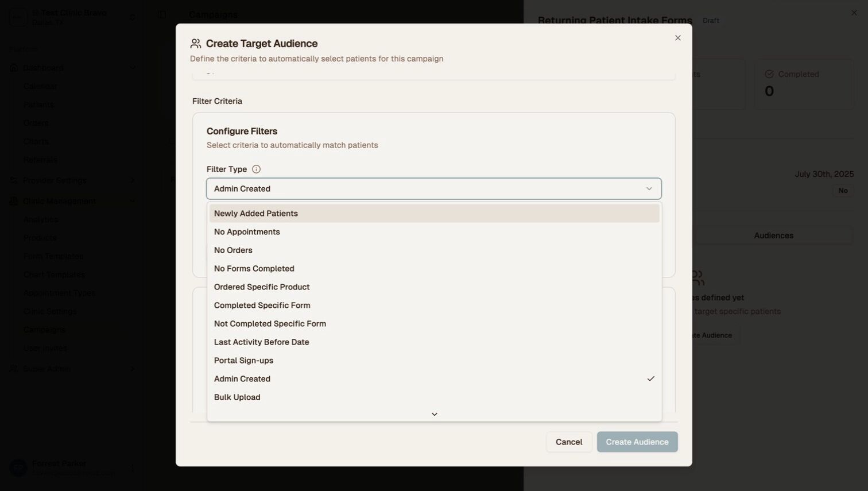This screenshot has width=868, height=491.
Task: Select Completed Specific Form option
Action: 434,306
